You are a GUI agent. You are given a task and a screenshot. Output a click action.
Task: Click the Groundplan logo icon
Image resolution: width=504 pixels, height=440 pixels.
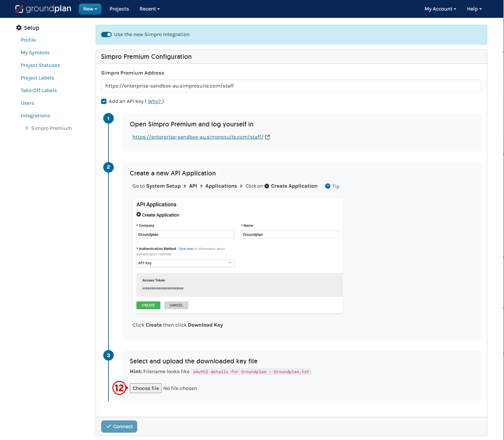point(19,9)
